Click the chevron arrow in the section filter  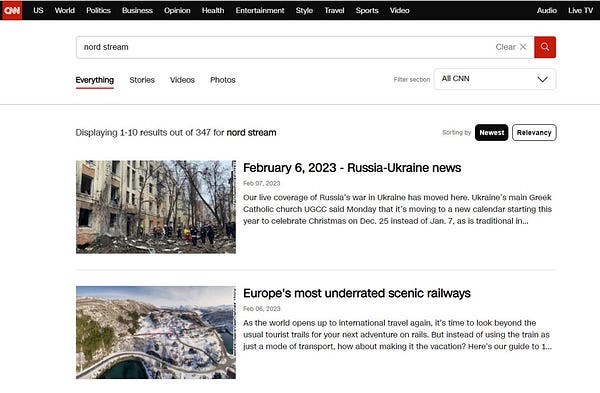[542, 79]
